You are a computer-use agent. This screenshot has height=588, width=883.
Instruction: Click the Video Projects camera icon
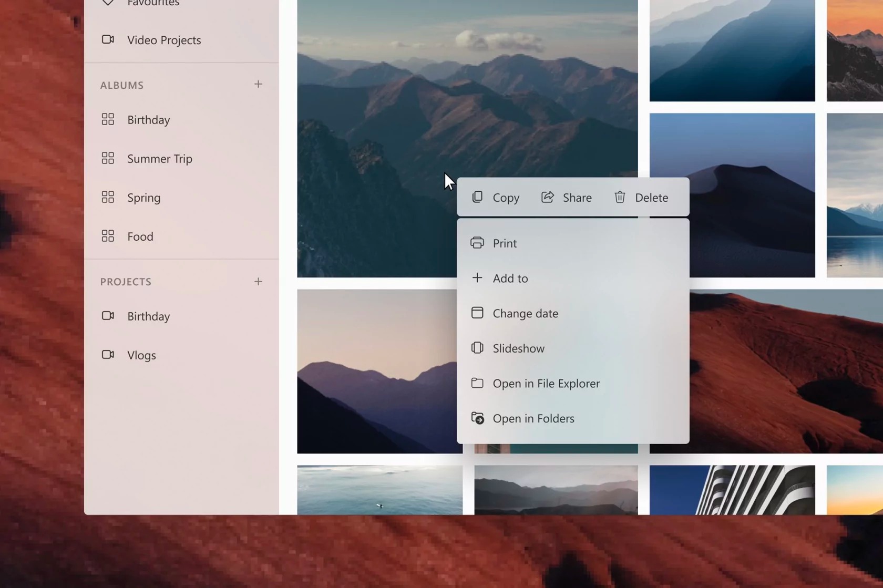coord(108,40)
